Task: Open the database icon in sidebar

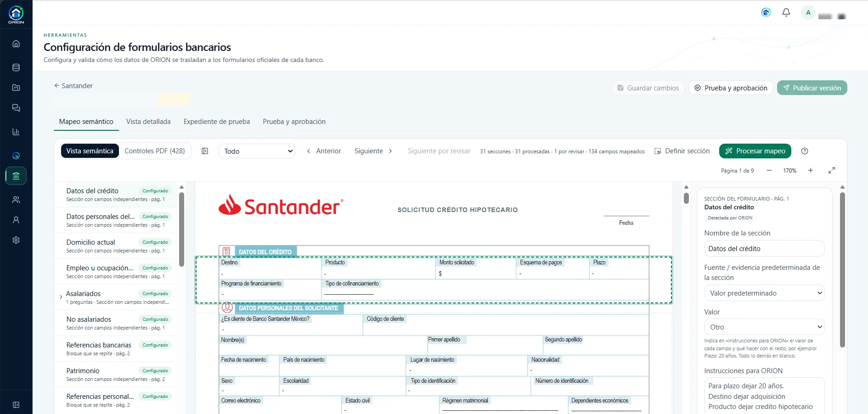Action: [x=16, y=67]
